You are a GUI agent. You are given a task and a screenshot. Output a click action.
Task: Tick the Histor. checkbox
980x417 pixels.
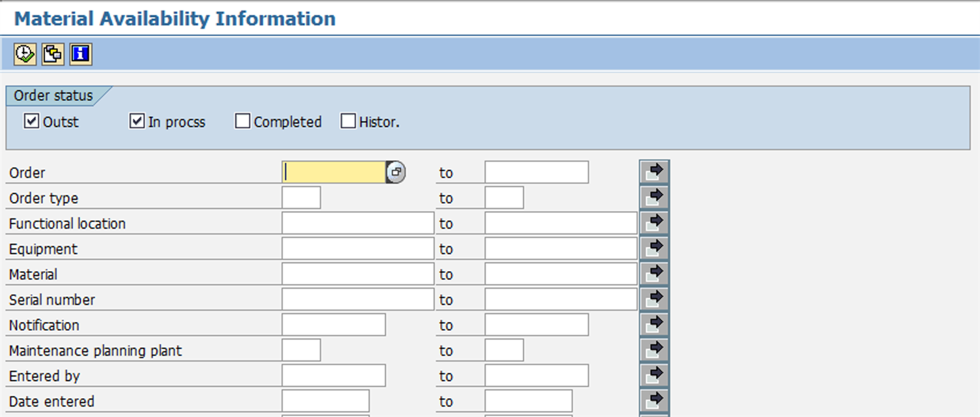pos(348,121)
